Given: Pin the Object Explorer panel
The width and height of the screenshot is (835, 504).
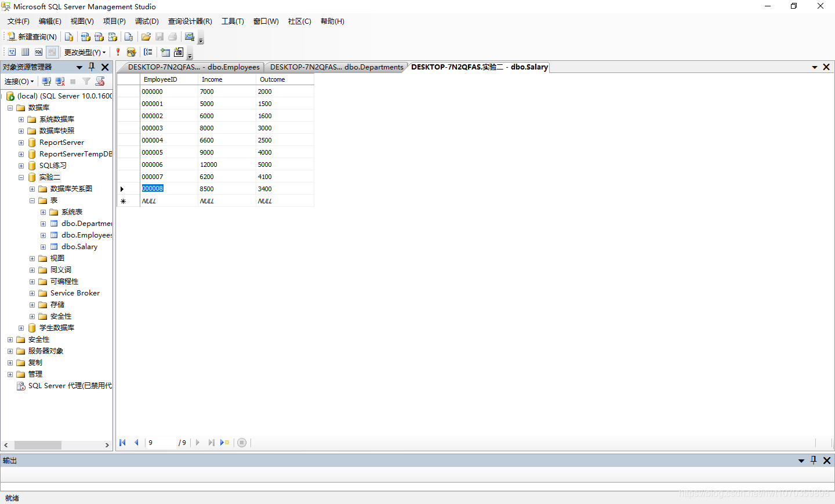Looking at the screenshot, I should tap(92, 67).
